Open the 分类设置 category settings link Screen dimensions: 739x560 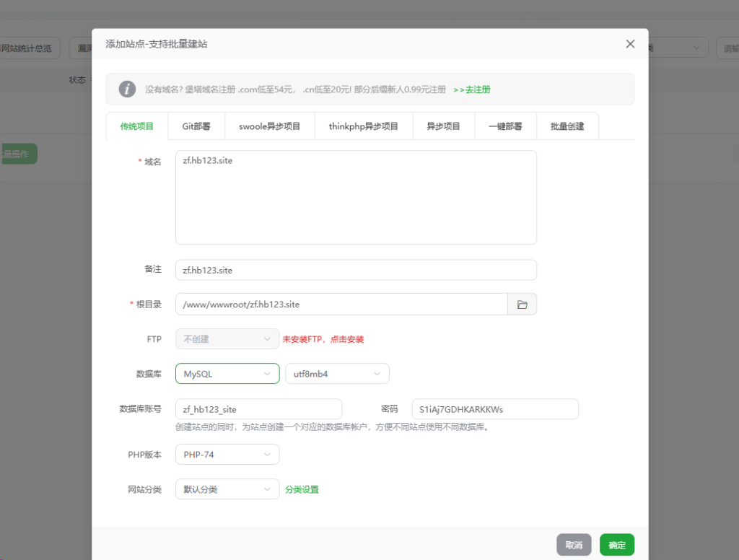coord(302,490)
